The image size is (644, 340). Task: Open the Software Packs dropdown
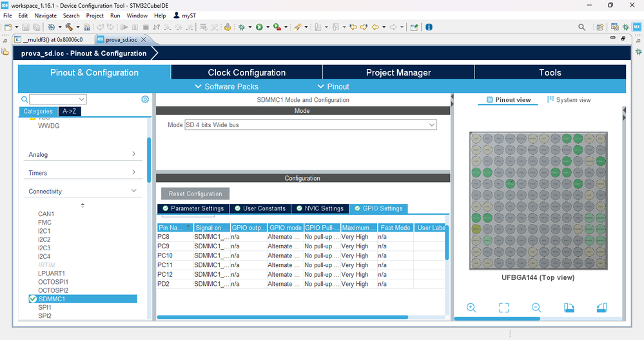(226, 86)
